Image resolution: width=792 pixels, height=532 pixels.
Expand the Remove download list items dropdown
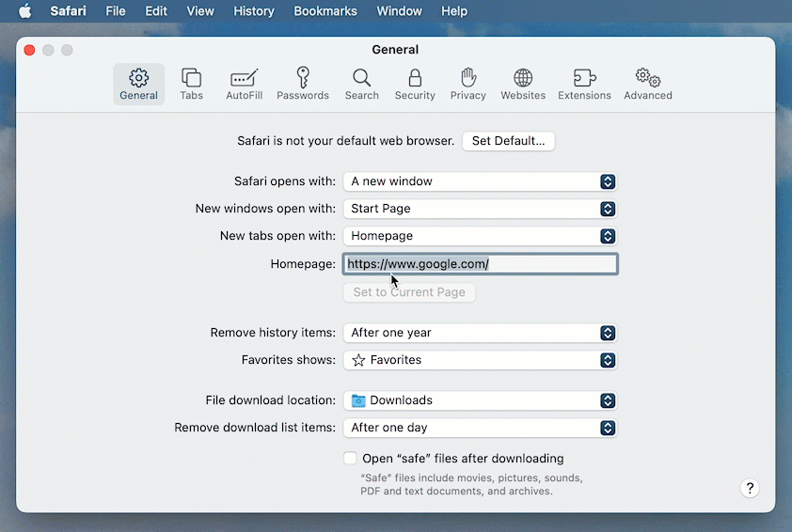pos(480,428)
